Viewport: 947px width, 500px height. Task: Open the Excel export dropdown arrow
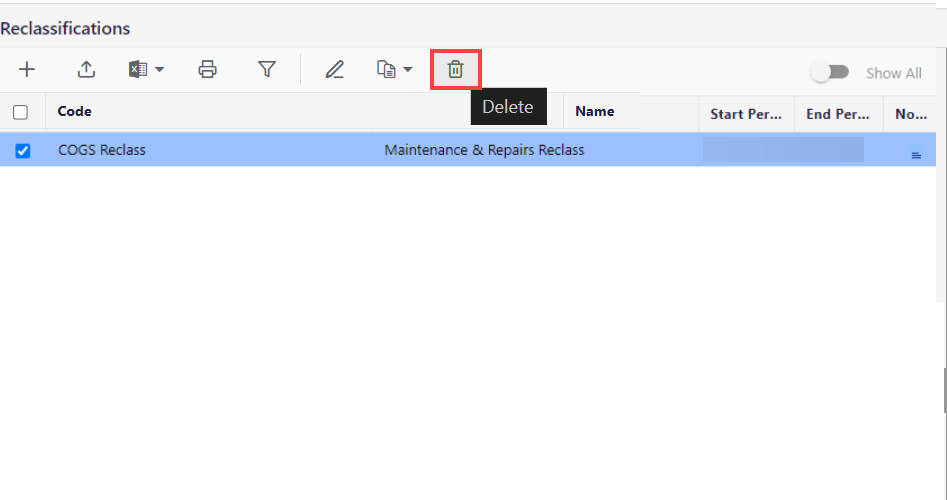point(159,69)
